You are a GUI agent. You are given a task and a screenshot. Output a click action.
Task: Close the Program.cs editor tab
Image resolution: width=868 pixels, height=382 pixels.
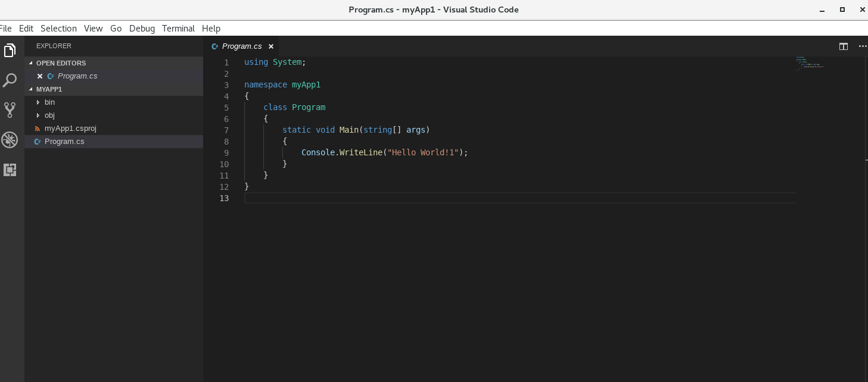pos(271,46)
